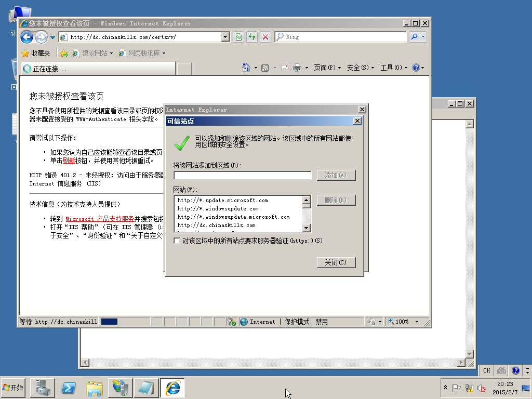Select the 正在连接 browser tab
The height and width of the screenshot is (399, 532).
(x=98, y=69)
